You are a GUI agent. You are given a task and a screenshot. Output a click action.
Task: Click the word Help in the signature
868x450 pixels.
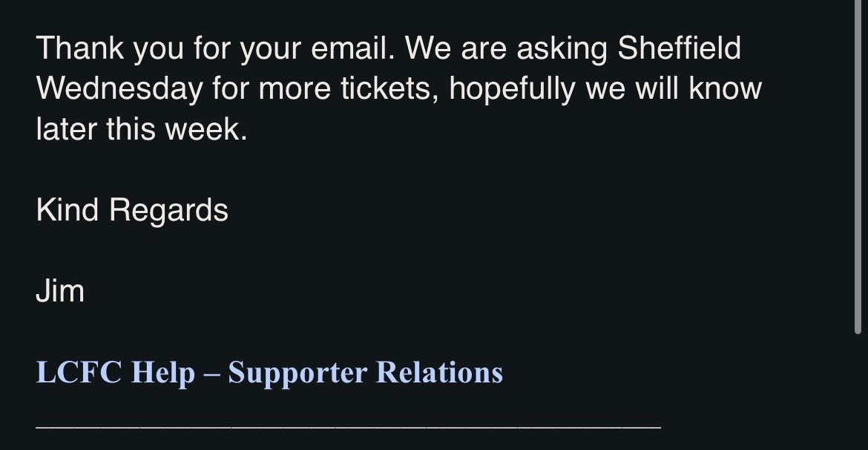(163, 373)
